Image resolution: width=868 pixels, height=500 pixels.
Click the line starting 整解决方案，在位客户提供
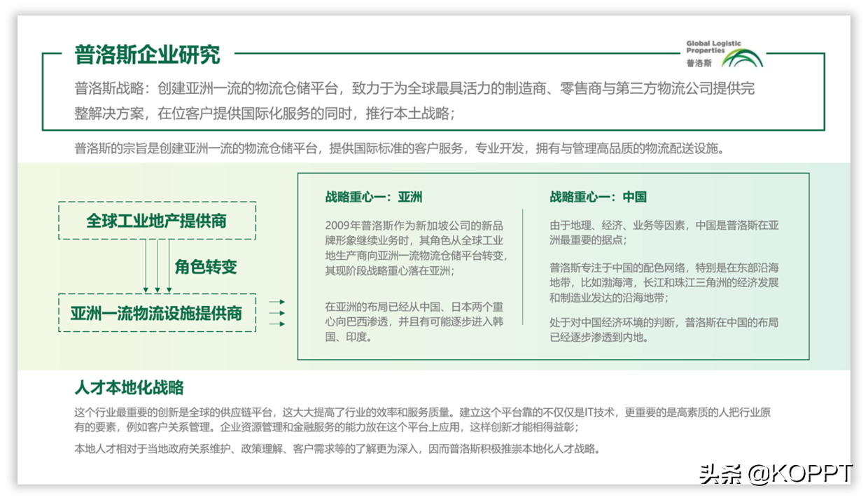click(265, 113)
